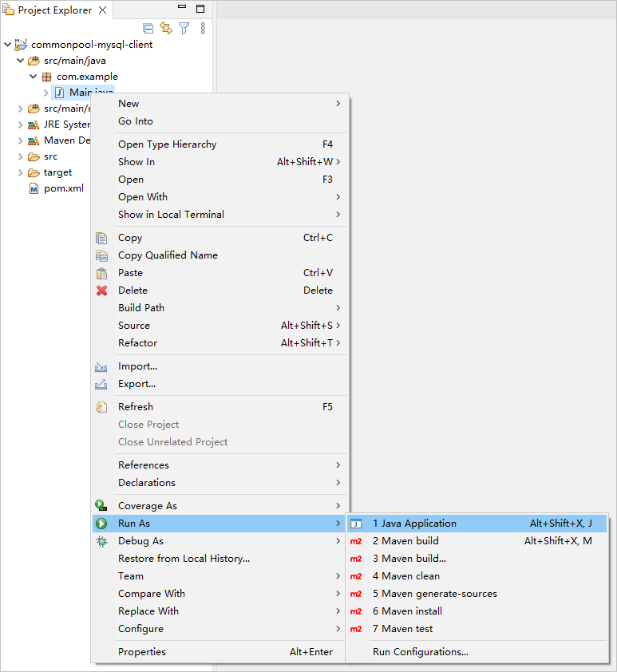Run as 1 Java Application
Image resolution: width=617 pixels, height=672 pixels.
point(414,524)
